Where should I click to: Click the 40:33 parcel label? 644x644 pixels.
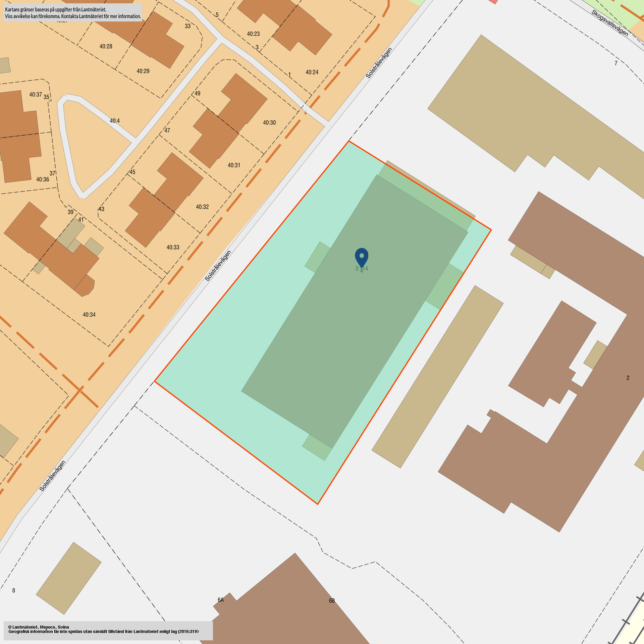pos(173,248)
